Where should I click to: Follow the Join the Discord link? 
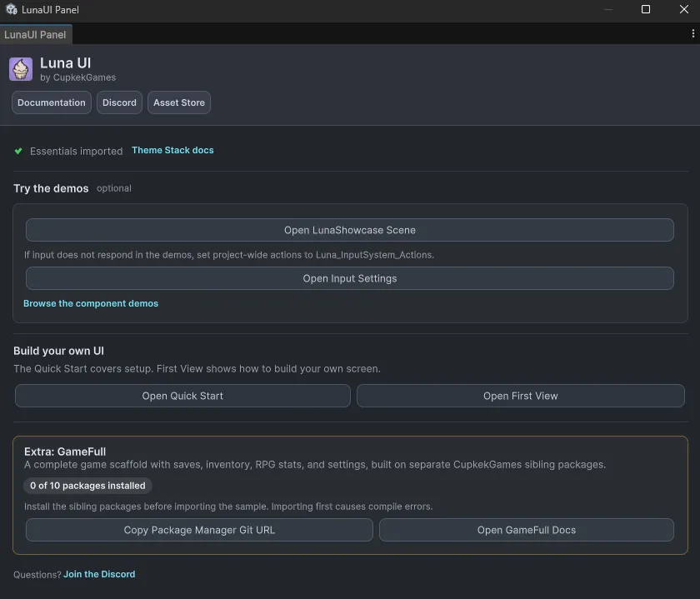[99, 575]
